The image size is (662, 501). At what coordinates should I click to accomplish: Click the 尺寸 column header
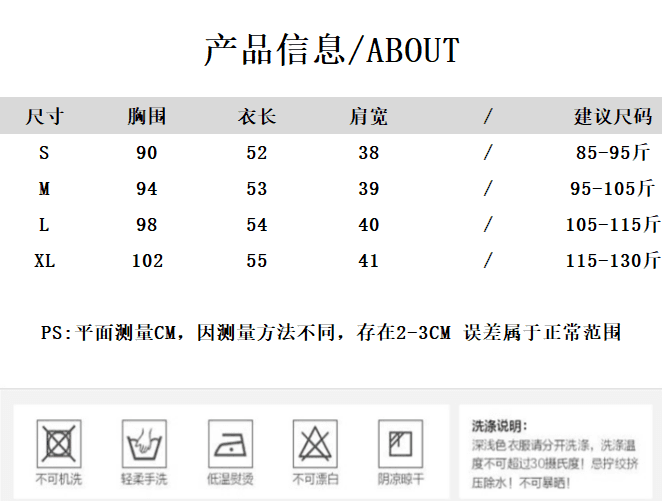[x=45, y=116]
